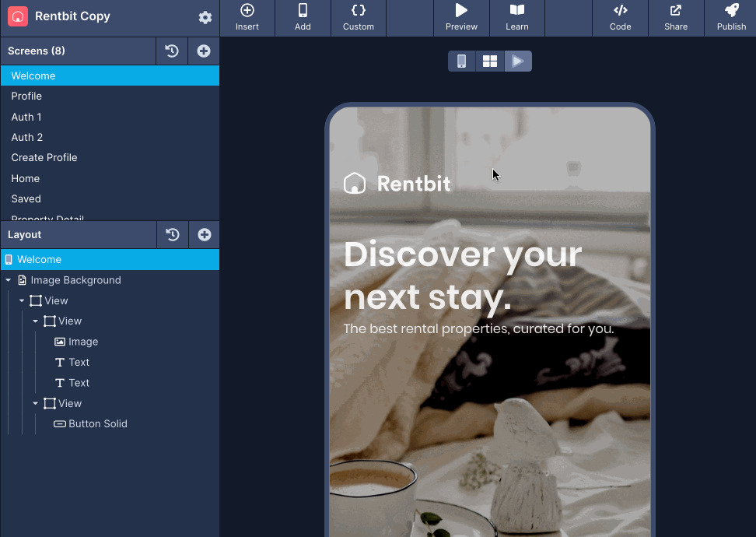Select the 'Discover your next stay.' heading
756x537 pixels.
click(463, 276)
